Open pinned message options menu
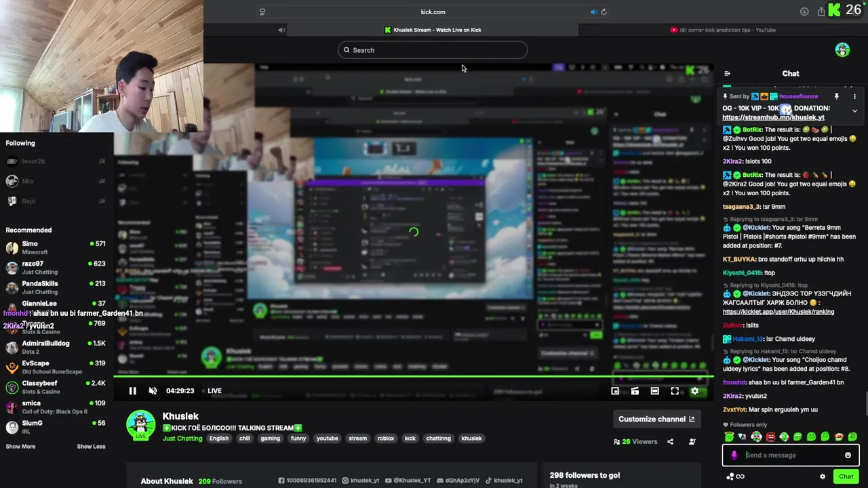Screen dimensions: 868x488 click(854, 96)
